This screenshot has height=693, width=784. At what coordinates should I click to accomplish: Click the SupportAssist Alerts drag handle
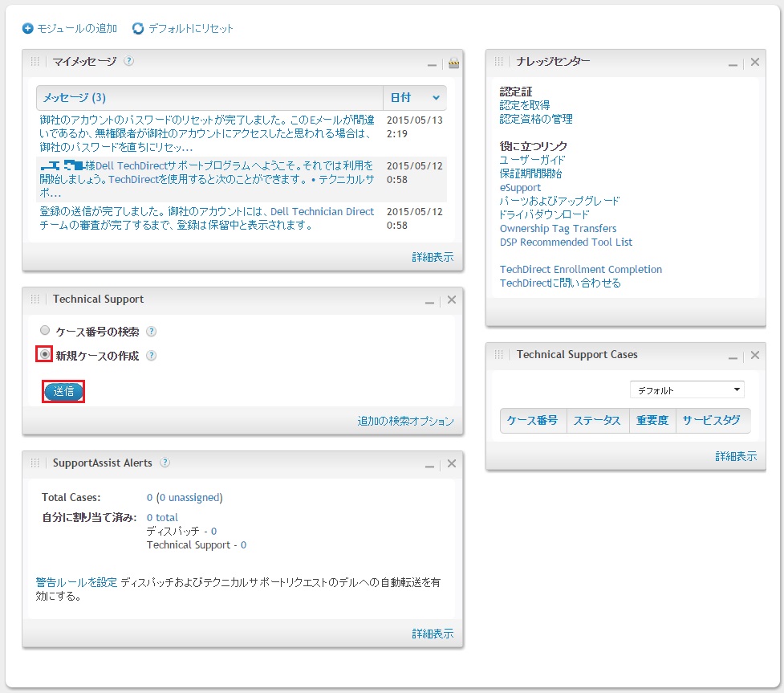pos(35,463)
